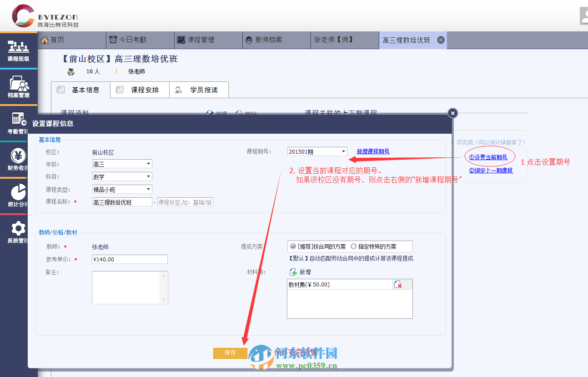Select the 按合同的方案 radio option
The image size is (588, 377).
pos(293,246)
